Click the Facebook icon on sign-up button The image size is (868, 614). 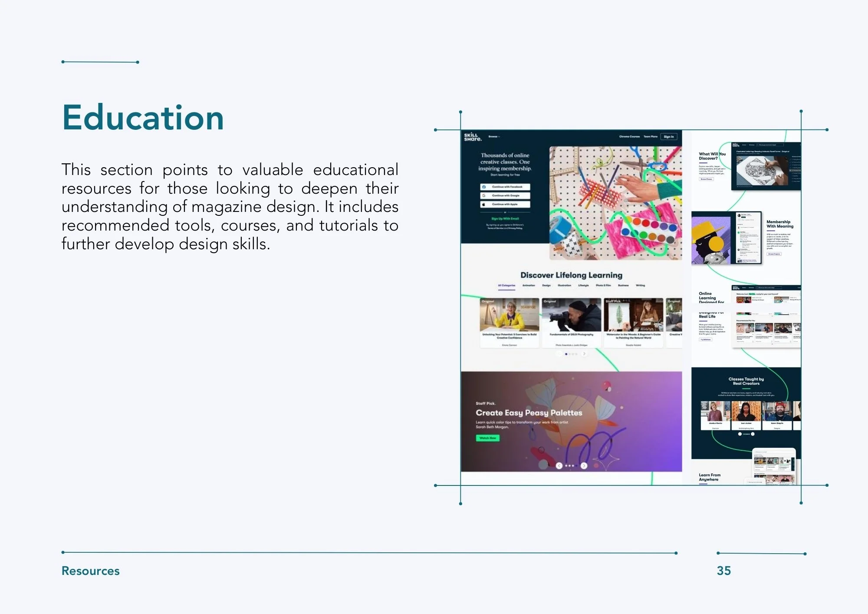click(x=484, y=187)
